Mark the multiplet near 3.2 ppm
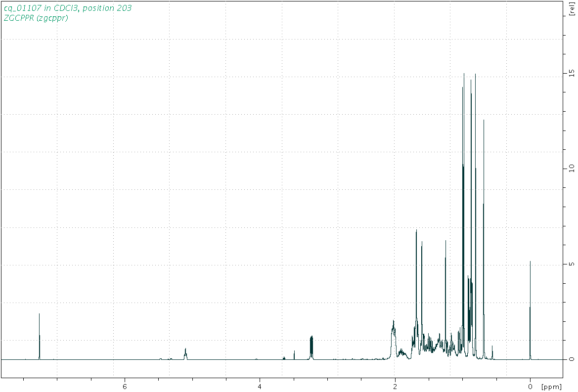The height and width of the screenshot is (392, 578). pos(311,348)
